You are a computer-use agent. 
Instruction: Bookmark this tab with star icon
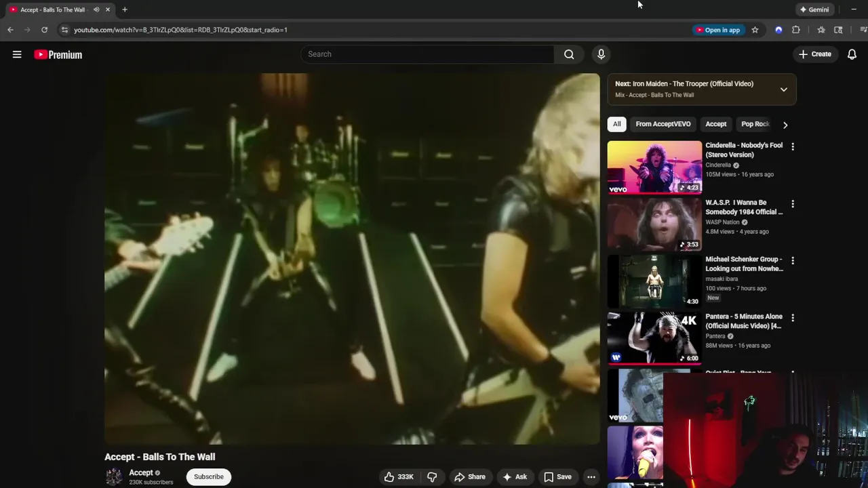pyautogui.click(x=755, y=30)
